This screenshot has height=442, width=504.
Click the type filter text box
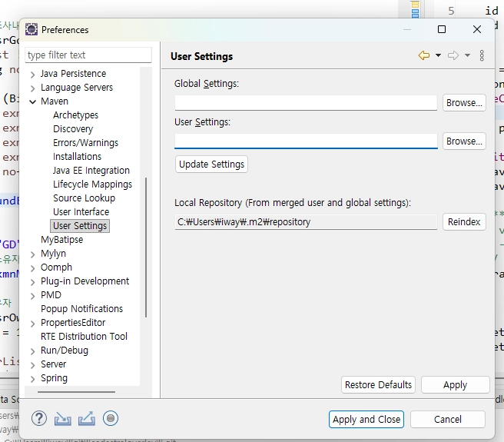88,55
